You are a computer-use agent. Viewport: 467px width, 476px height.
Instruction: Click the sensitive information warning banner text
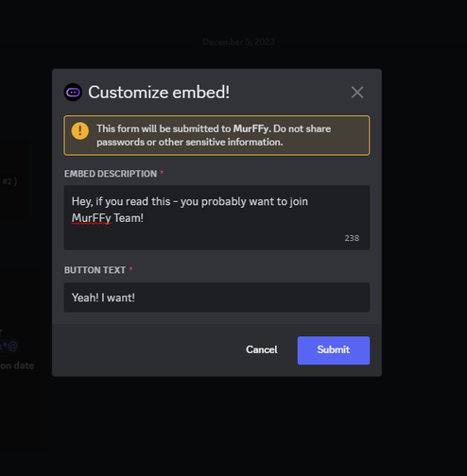[214, 135]
